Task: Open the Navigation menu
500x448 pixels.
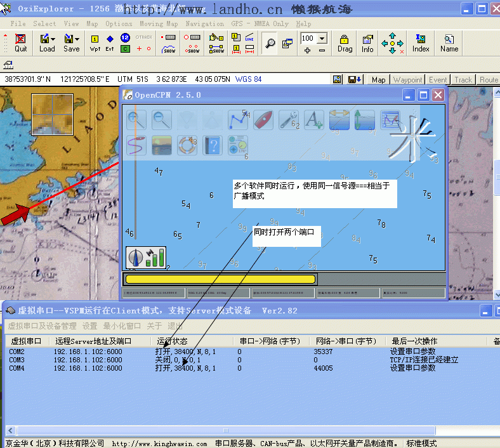Action: pyautogui.click(x=204, y=23)
